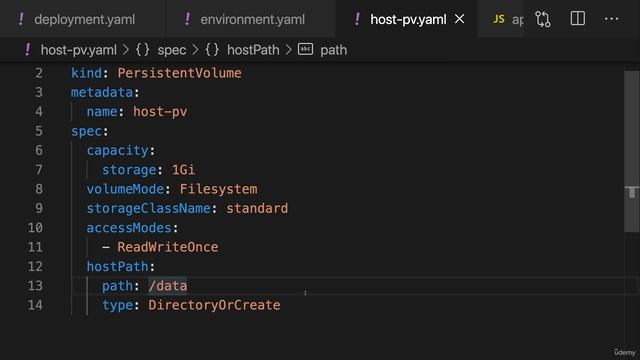The width and height of the screenshot is (640, 360).
Task: Click the storageClassName key on line 9
Action: pos(149,208)
